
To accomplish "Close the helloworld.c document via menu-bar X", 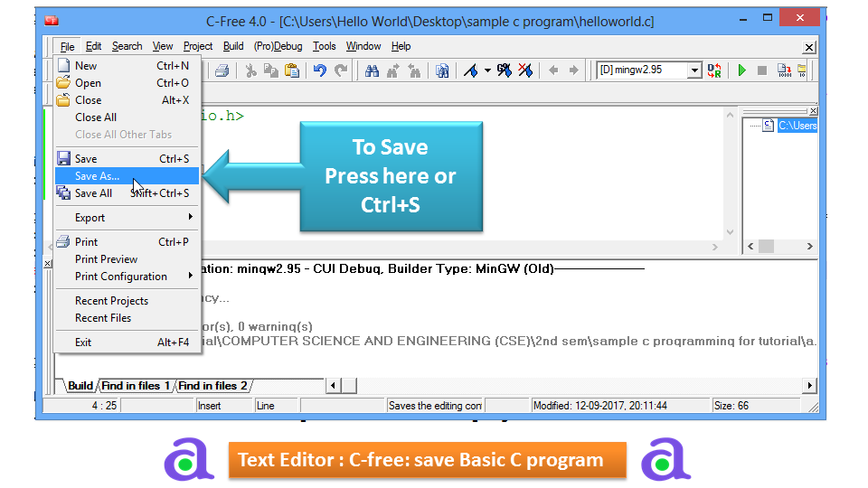I will (x=808, y=48).
